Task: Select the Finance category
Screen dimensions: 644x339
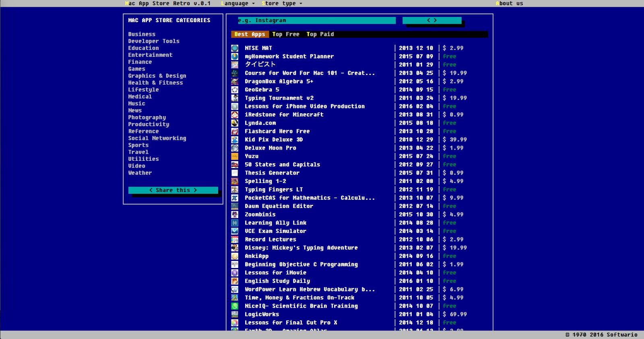Action: pyautogui.click(x=140, y=62)
